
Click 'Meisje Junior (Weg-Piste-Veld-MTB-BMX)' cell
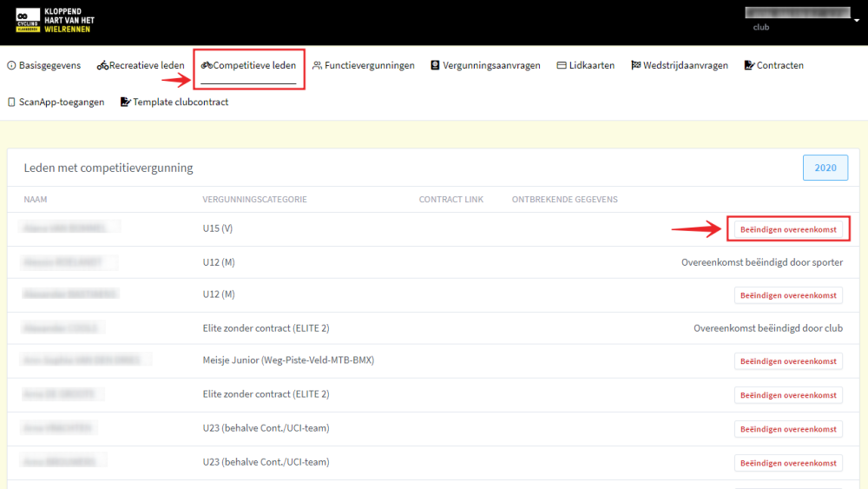(288, 360)
